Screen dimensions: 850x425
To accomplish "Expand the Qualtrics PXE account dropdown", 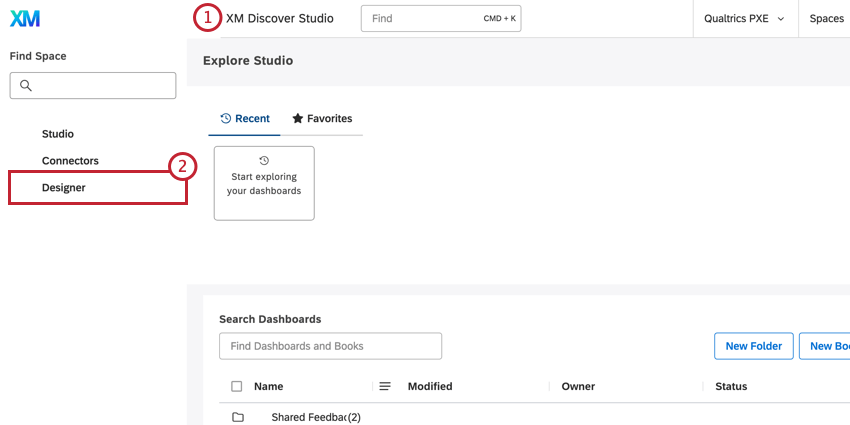I will pyautogui.click(x=745, y=19).
